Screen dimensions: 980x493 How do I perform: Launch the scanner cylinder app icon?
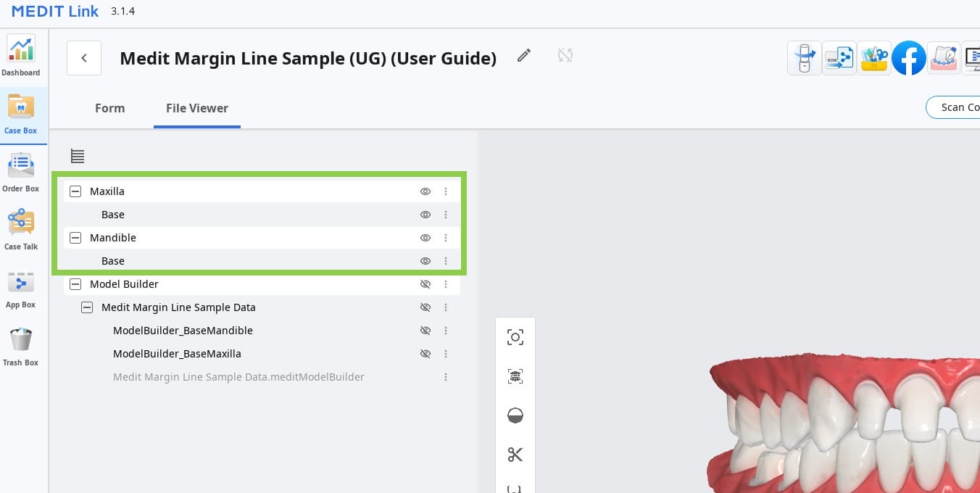point(805,58)
